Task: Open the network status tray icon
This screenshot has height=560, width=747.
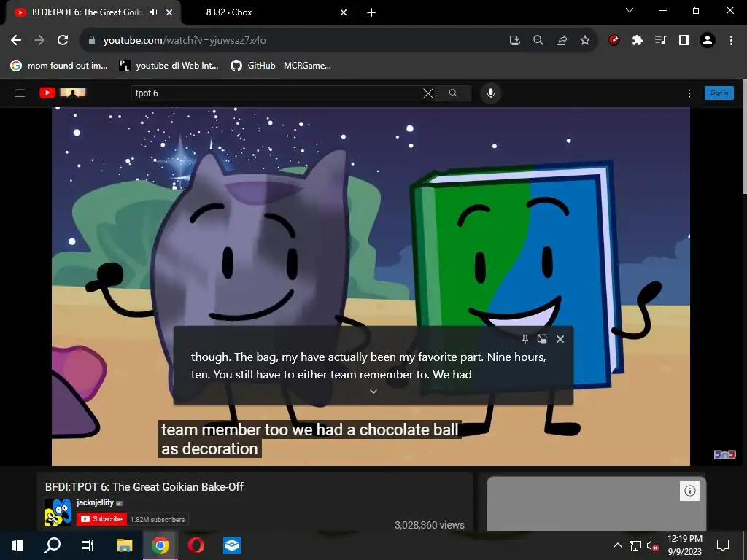Action: (x=635, y=545)
